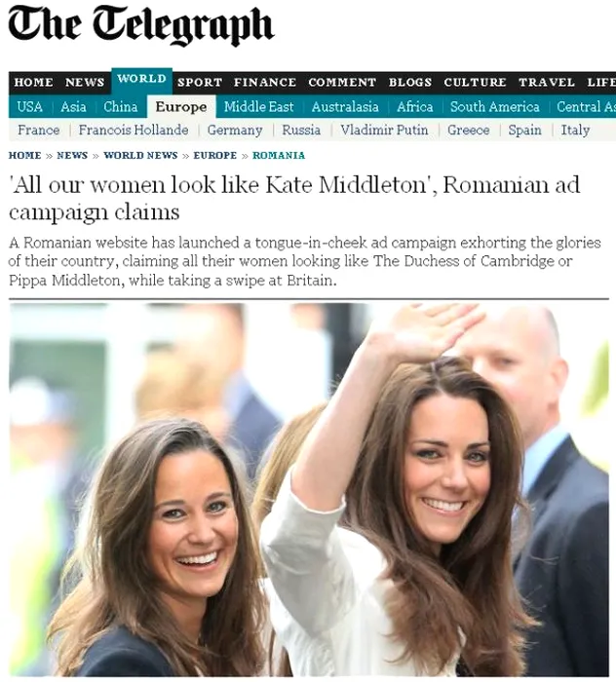This screenshot has height=682, width=616.
Task: Open the Sport section in navigation
Action: (200, 82)
